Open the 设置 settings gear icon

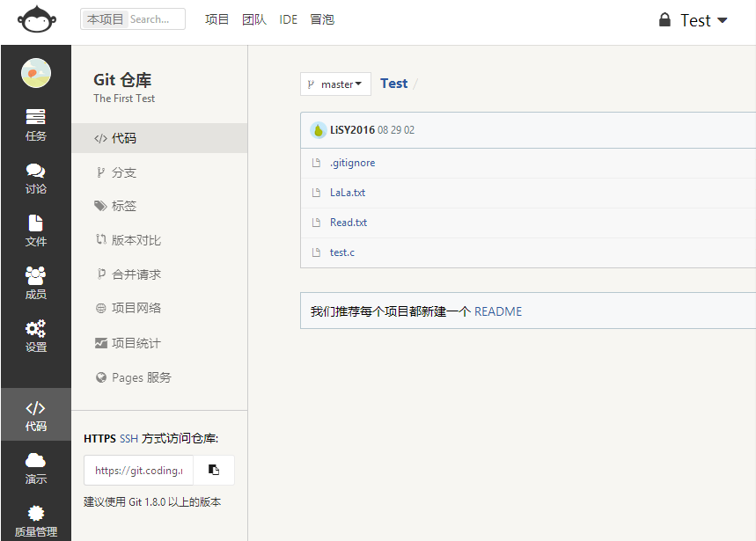click(x=36, y=336)
